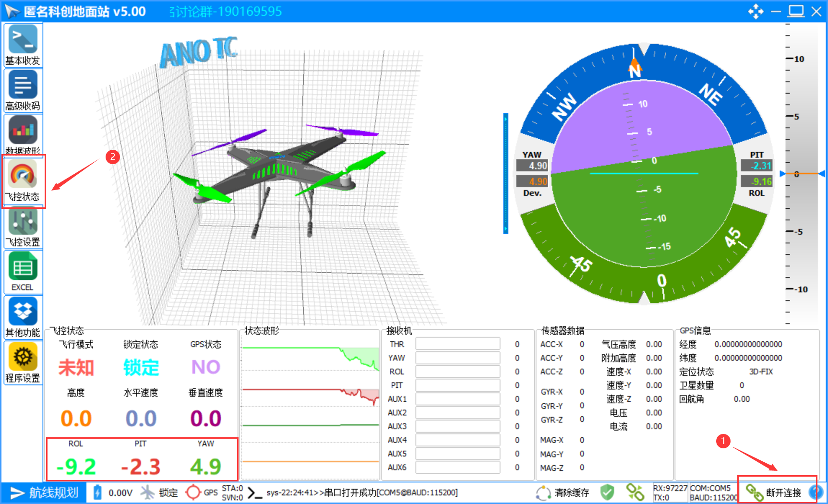Click the GYR-X sensor label

tap(552, 392)
